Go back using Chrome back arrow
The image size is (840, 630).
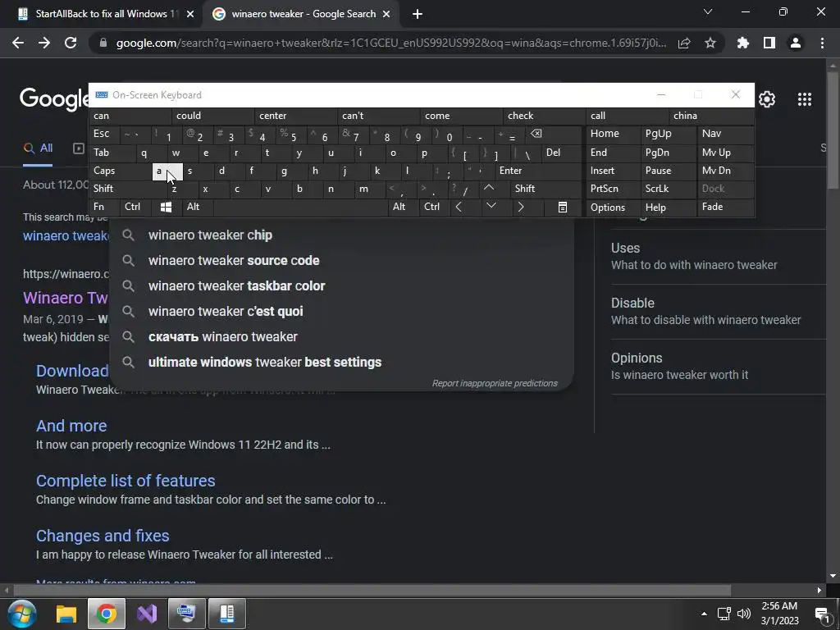coord(18,43)
